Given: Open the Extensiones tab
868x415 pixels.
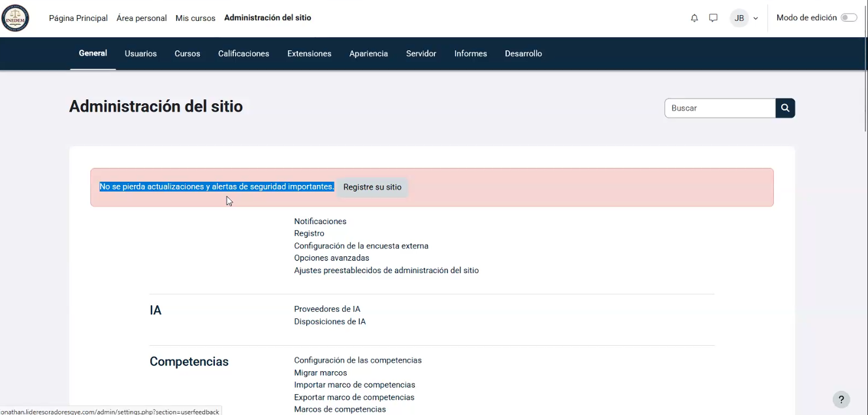Looking at the screenshot, I should point(309,54).
